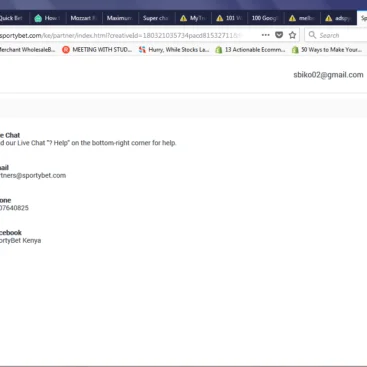Open the Super cha tab
Image resolution: width=367 pixels, height=367 pixels.
[156, 18]
